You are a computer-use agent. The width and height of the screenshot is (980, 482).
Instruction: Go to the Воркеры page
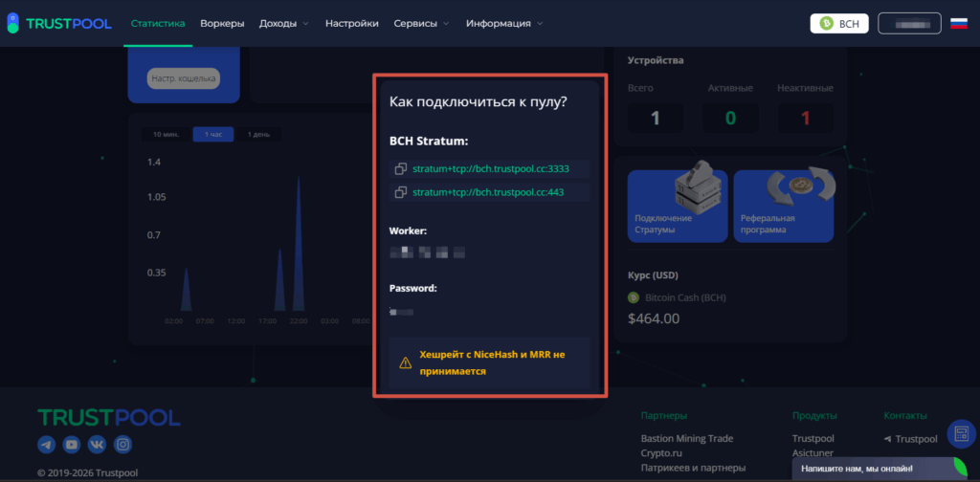pyautogui.click(x=222, y=24)
